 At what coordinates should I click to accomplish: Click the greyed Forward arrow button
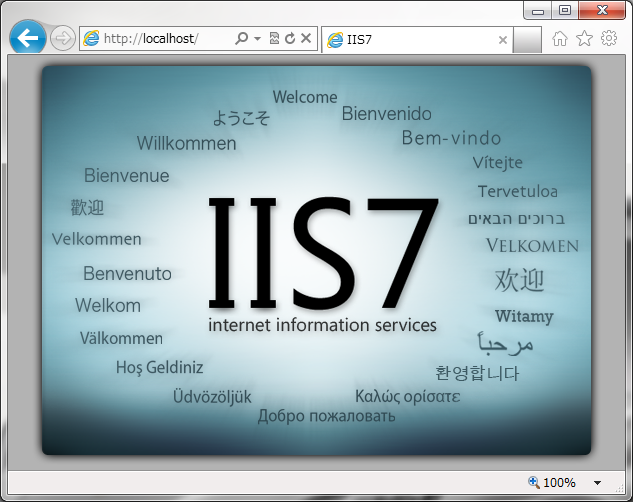pos(63,39)
